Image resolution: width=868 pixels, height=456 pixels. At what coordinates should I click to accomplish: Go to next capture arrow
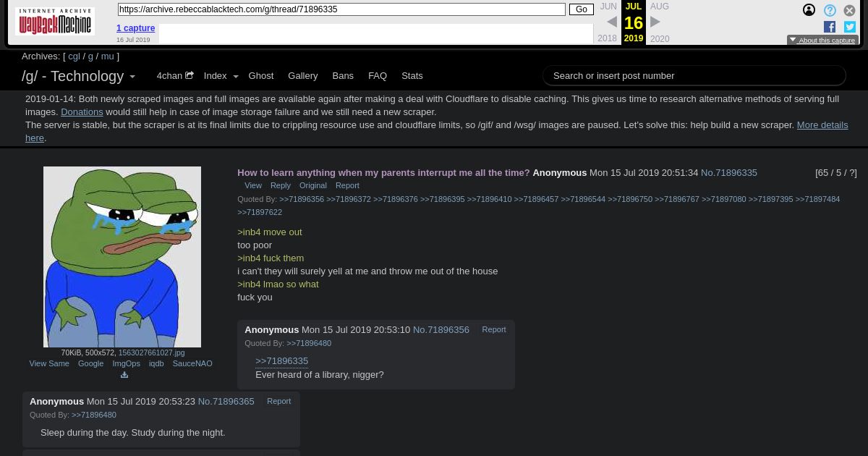coord(655,22)
